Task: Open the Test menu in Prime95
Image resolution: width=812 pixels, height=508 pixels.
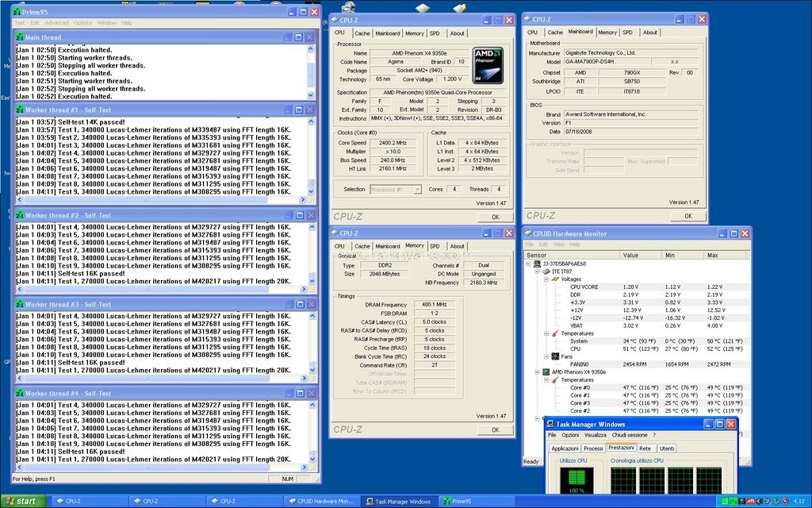Action: pyautogui.click(x=20, y=23)
